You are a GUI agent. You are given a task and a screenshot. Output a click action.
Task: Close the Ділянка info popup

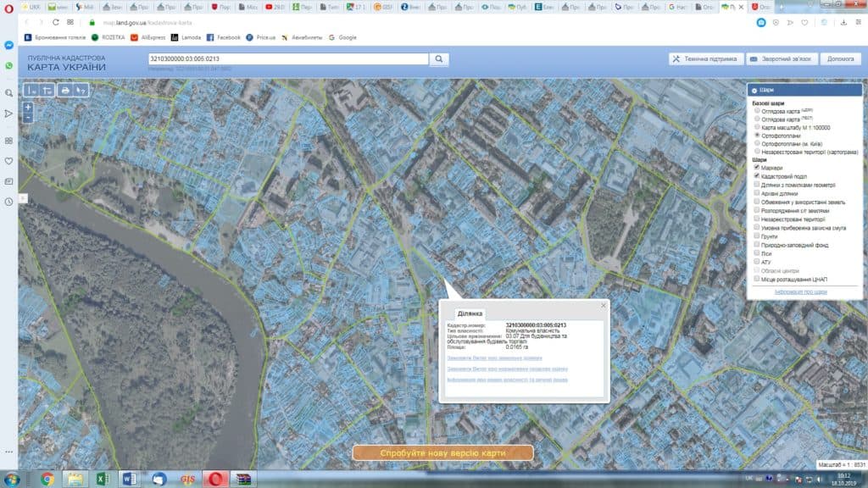click(x=604, y=305)
